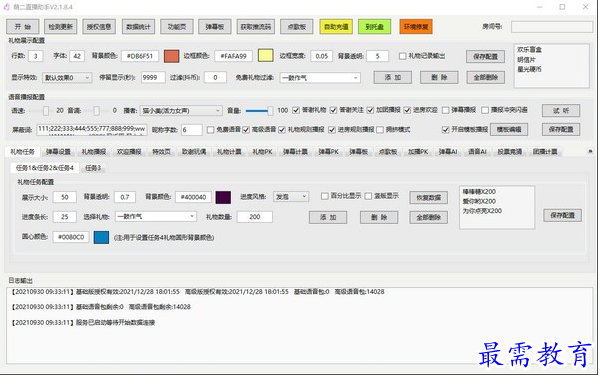Switch to the 礼物PK tab
The height and width of the screenshot is (386, 600).
pyautogui.click(x=262, y=152)
